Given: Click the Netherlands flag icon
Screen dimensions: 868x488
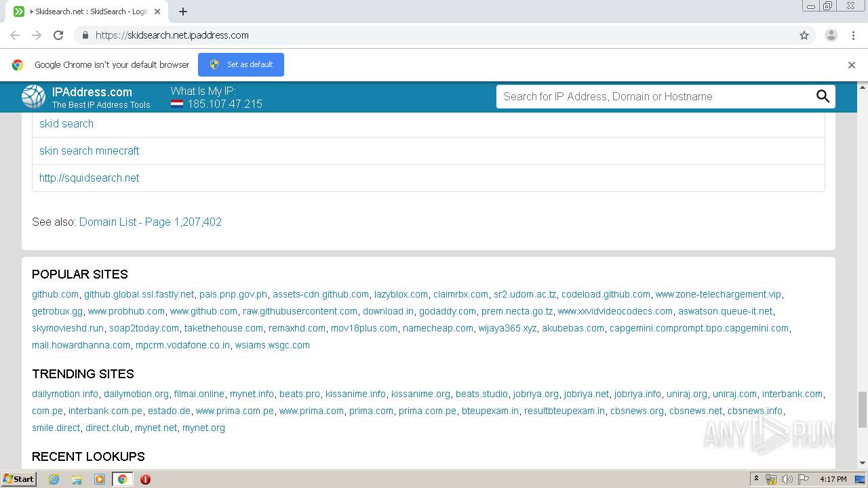Looking at the screenshot, I should point(177,104).
